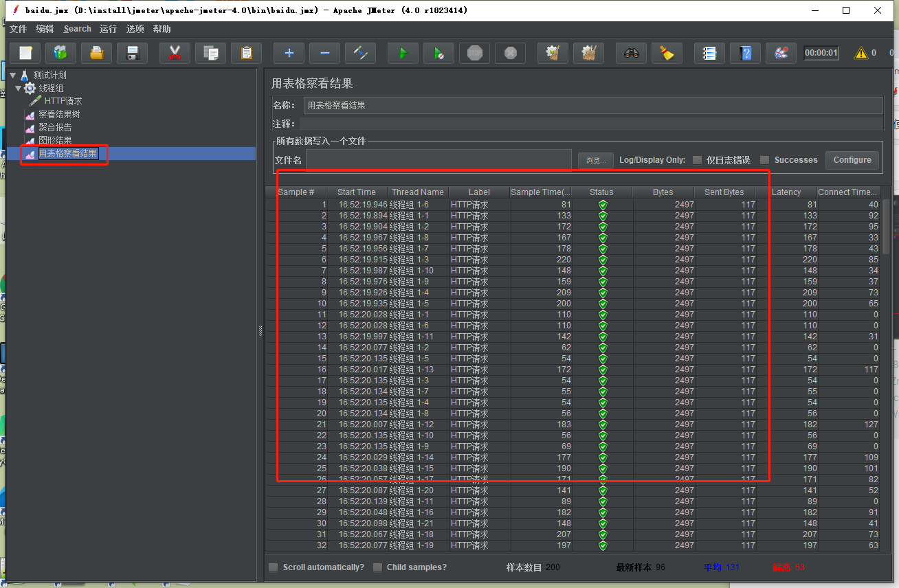Open the 编辑 menu

pyautogui.click(x=45, y=29)
